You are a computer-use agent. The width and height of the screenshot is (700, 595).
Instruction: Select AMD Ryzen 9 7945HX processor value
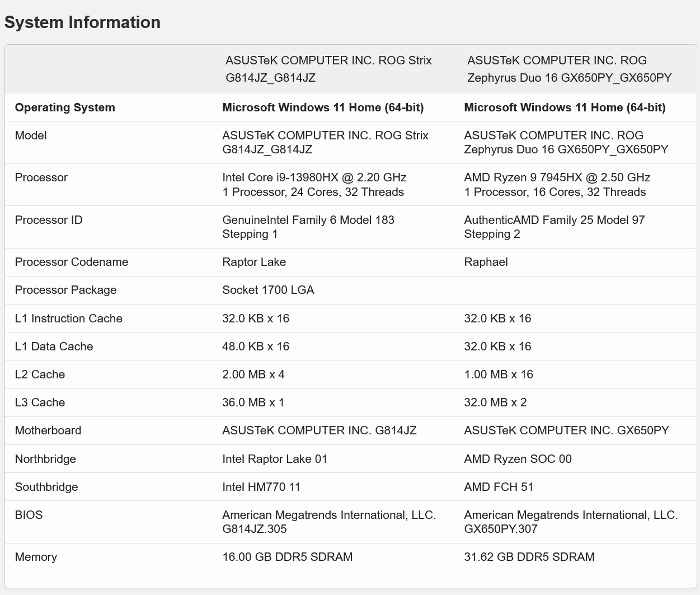(x=557, y=185)
